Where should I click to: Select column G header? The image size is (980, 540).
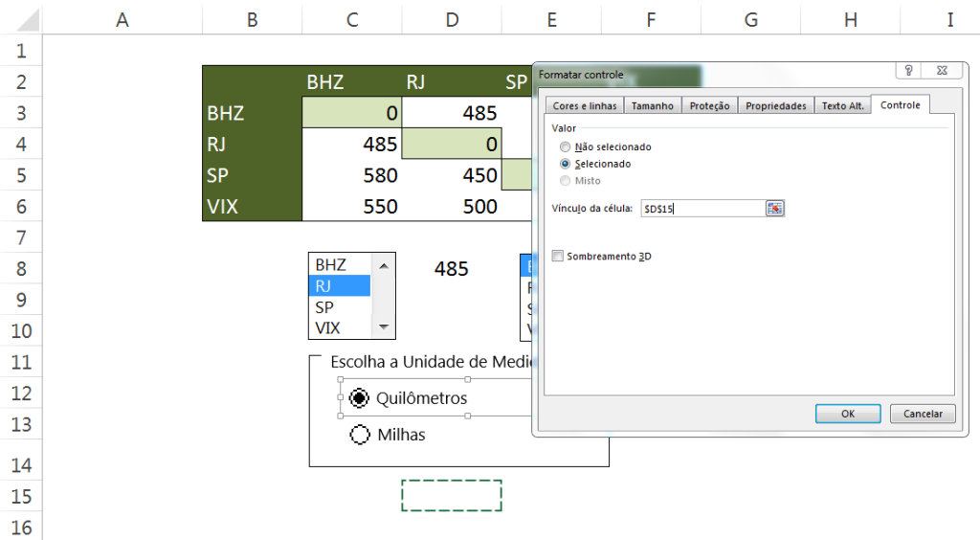[x=751, y=19]
